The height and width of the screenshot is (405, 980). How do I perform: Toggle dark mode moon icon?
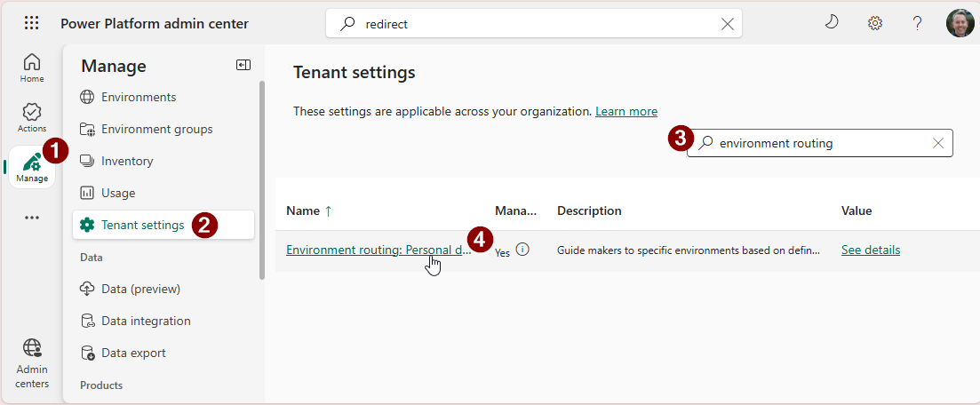coord(832,23)
